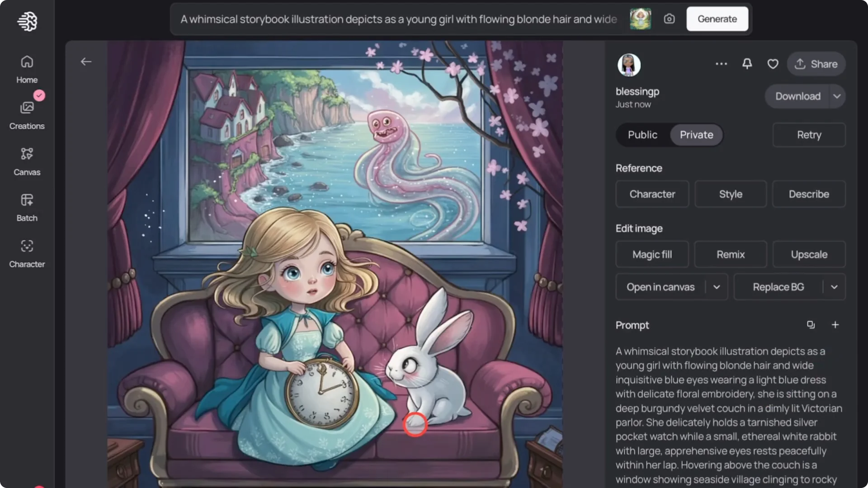Open the Character section in the sidebar
This screenshot has width=868, height=488.
(27, 252)
